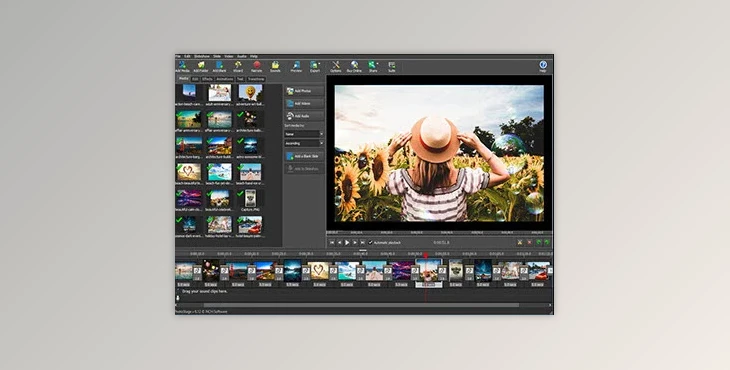The height and width of the screenshot is (370, 730).
Task: Open the Preview toolbar icon
Action: click(296, 67)
